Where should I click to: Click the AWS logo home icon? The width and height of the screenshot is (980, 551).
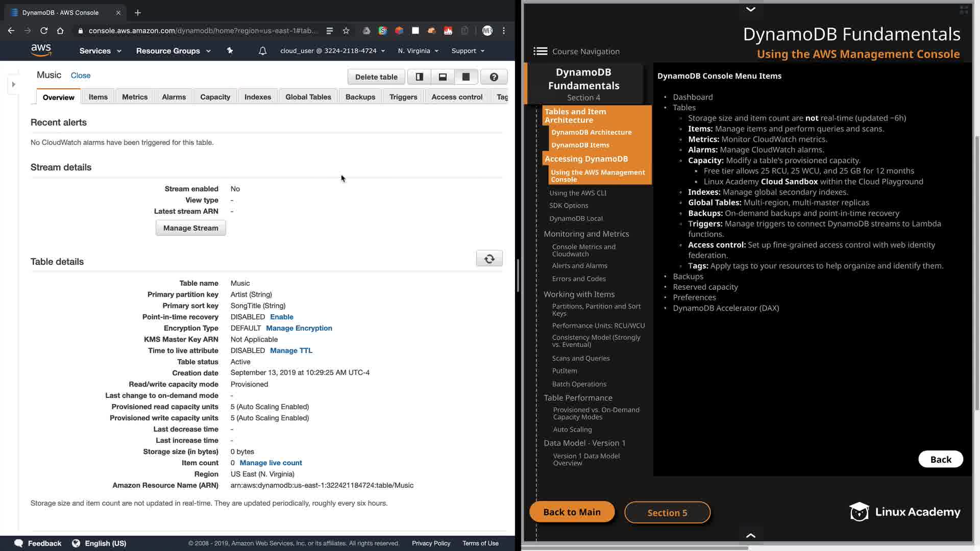[41, 50]
